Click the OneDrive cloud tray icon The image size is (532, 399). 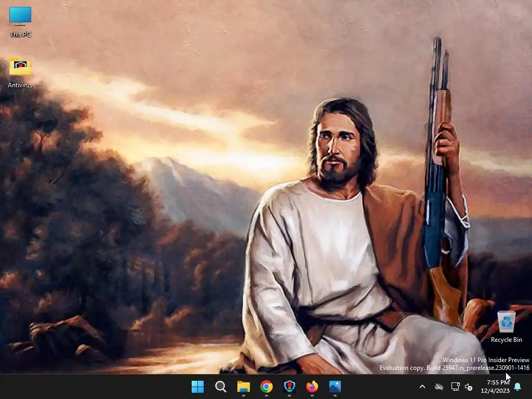click(439, 387)
